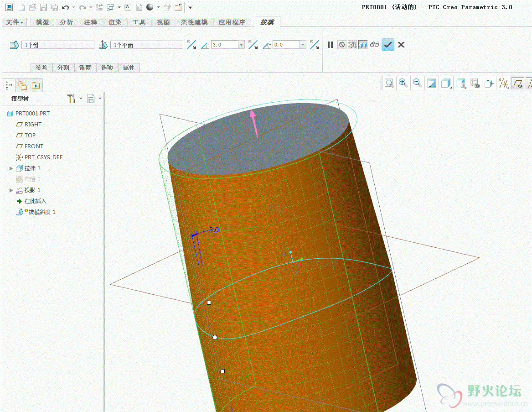The width and height of the screenshot is (532, 412).
Task: Open the Windows switcher dropdown arrow
Action: (x=119, y=7)
